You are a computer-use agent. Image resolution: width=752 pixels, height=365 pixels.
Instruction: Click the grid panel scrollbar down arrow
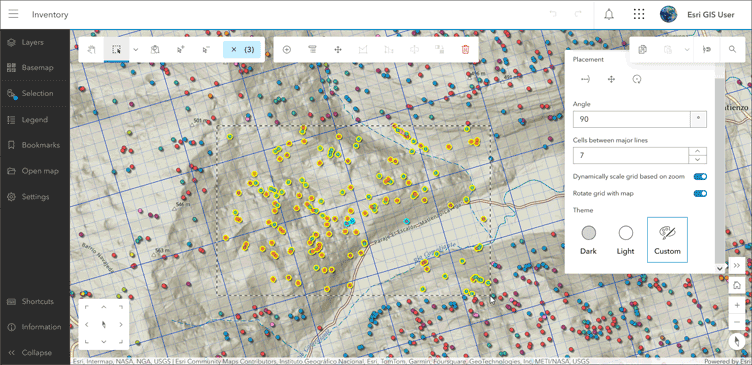(719, 269)
